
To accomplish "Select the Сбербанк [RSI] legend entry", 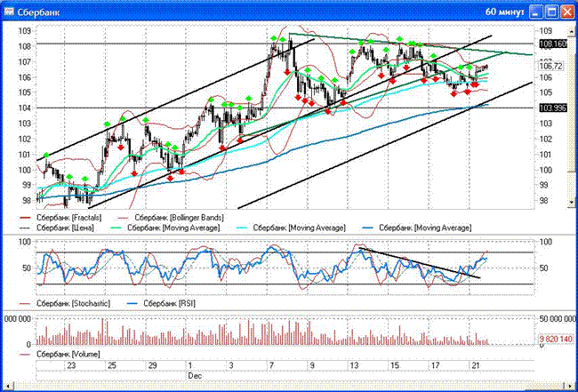I will pyautogui.click(x=161, y=304).
